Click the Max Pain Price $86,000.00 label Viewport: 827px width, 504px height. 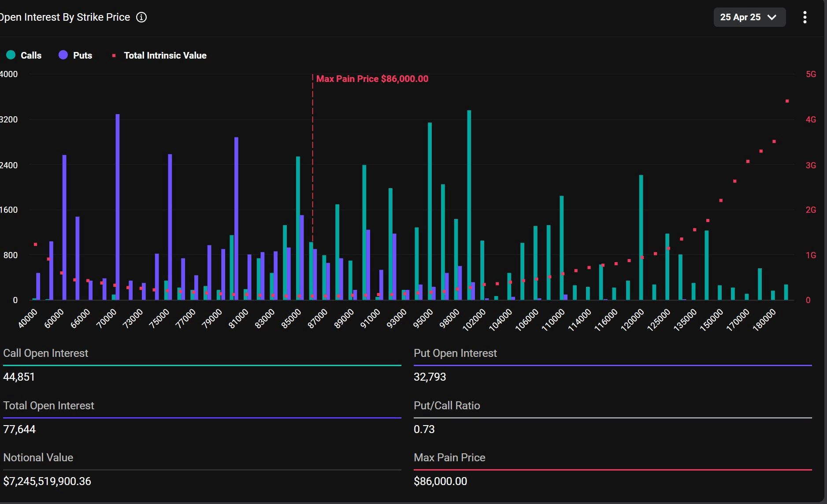(x=372, y=79)
